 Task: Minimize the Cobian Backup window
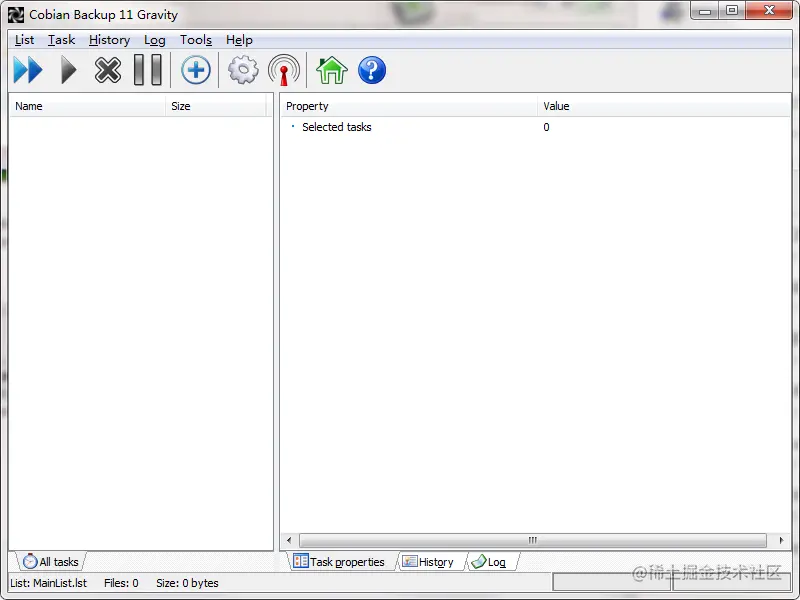(705, 11)
